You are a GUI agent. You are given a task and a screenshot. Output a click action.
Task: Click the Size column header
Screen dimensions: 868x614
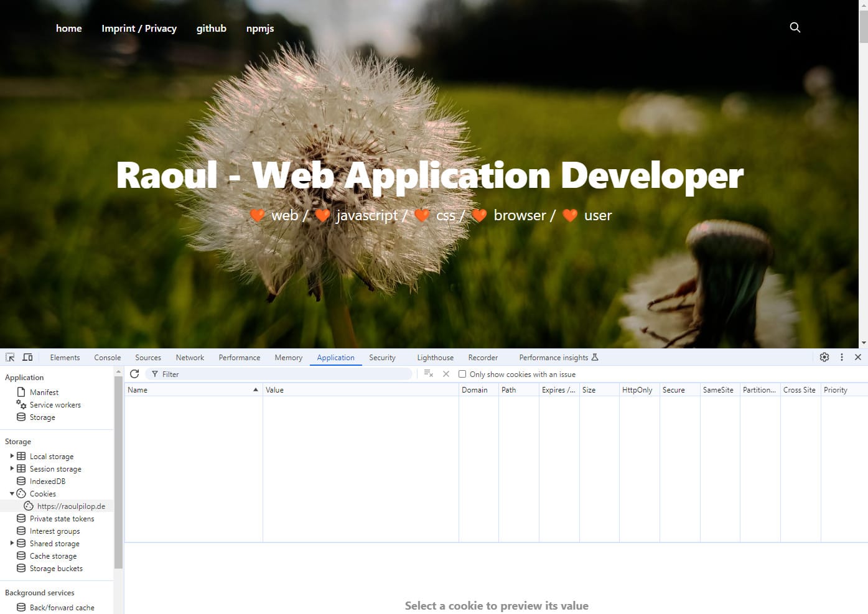pos(599,389)
